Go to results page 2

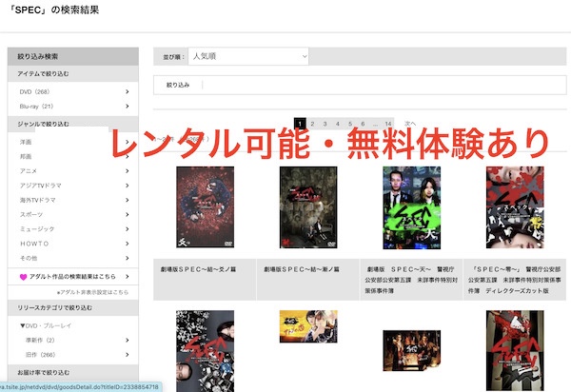point(312,124)
